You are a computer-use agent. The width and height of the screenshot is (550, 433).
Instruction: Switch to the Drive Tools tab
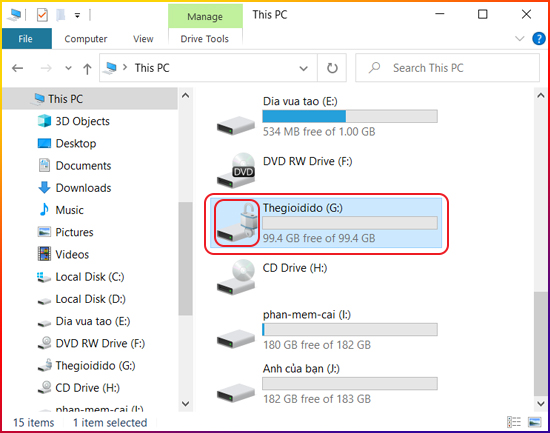tap(204, 39)
